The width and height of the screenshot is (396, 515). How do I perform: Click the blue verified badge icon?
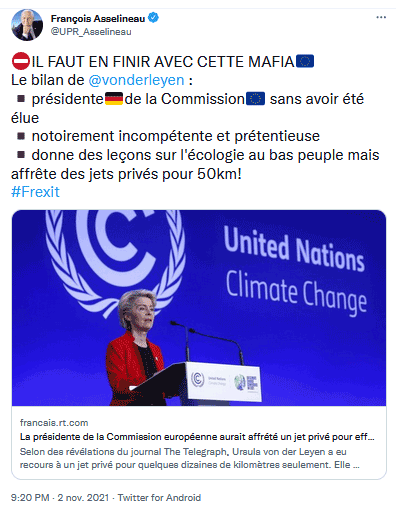pyautogui.click(x=153, y=18)
